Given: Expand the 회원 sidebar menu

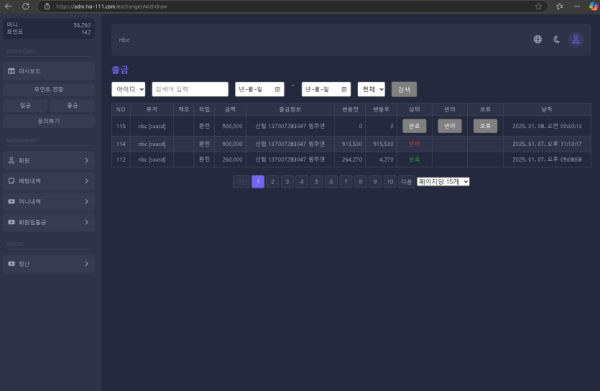Looking at the screenshot, I should (x=49, y=160).
